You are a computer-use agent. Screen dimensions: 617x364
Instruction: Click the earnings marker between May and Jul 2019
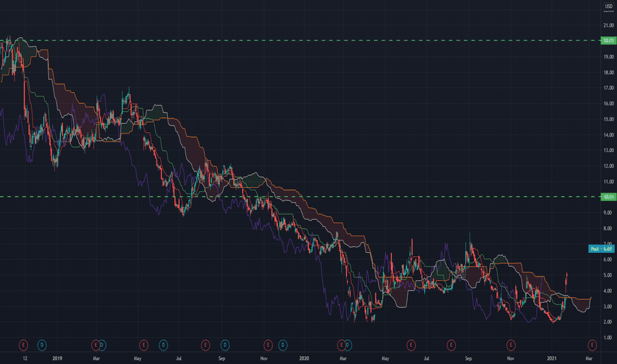[144, 345]
